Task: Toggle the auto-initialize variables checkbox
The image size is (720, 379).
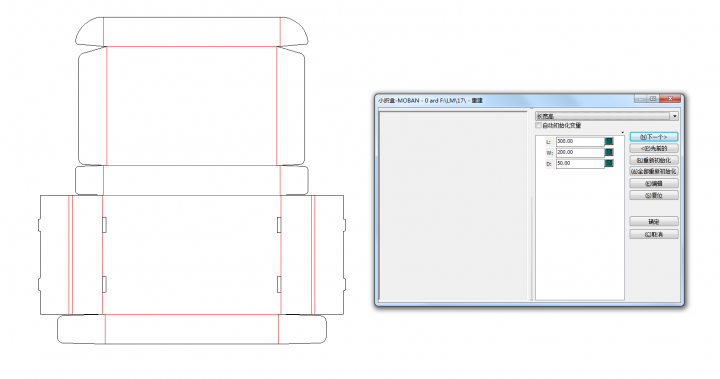Action: click(x=538, y=125)
